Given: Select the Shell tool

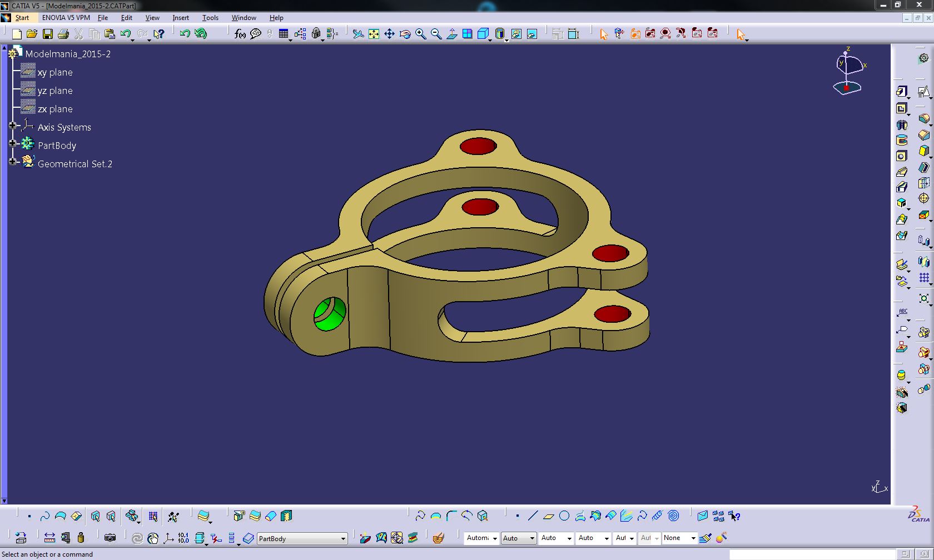Looking at the screenshot, I should coord(924,167).
